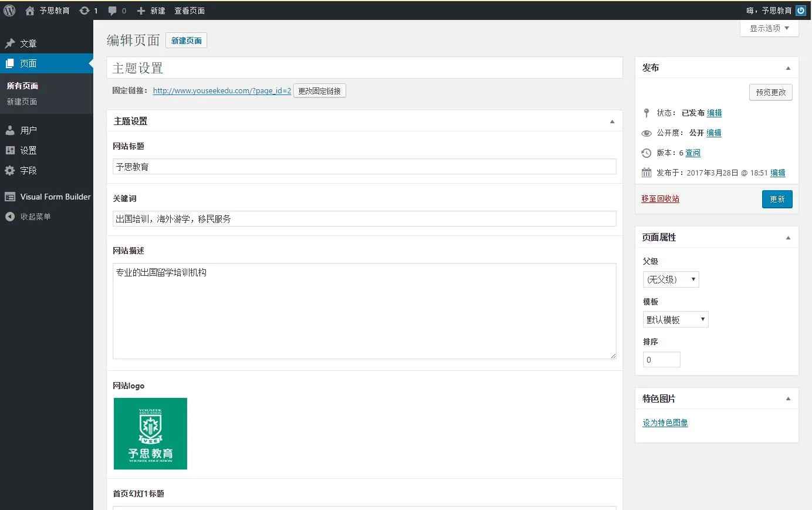
Task: Select the 文章 pin icon in sidebar
Action: click(10, 42)
